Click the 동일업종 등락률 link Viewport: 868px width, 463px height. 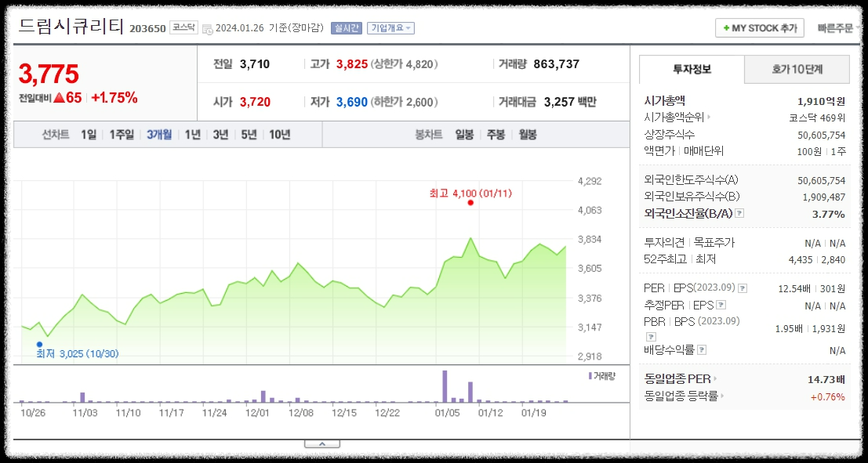pyautogui.click(x=681, y=396)
